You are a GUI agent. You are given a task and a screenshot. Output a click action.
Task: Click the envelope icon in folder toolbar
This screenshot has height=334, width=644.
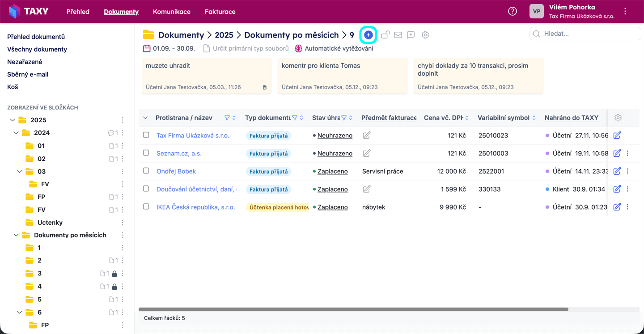398,35
